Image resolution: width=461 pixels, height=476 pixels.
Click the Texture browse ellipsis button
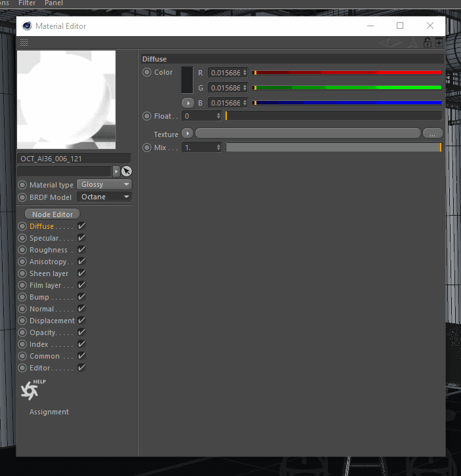click(x=432, y=133)
